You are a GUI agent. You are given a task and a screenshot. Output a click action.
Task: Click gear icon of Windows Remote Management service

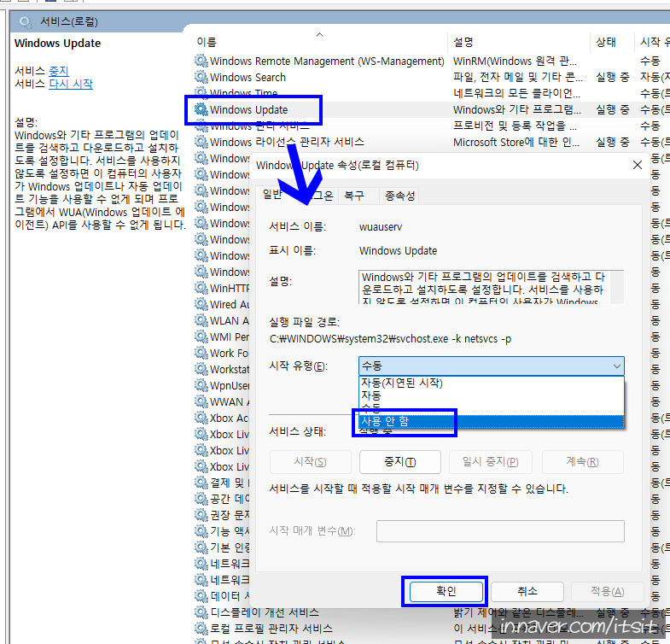201,61
